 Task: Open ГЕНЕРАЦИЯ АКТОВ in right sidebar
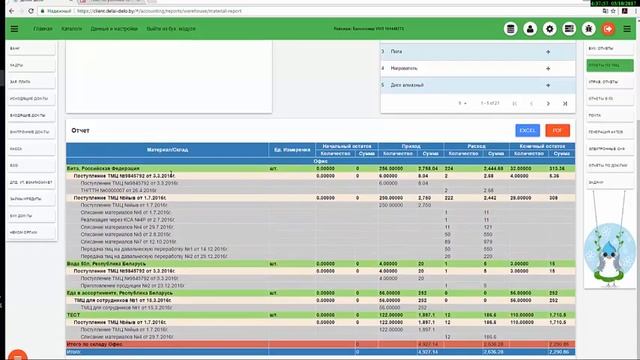pyautogui.click(x=610, y=132)
